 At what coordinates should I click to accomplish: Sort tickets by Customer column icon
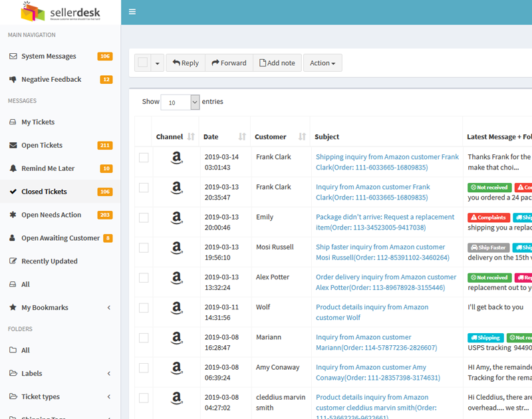coord(302,137)
